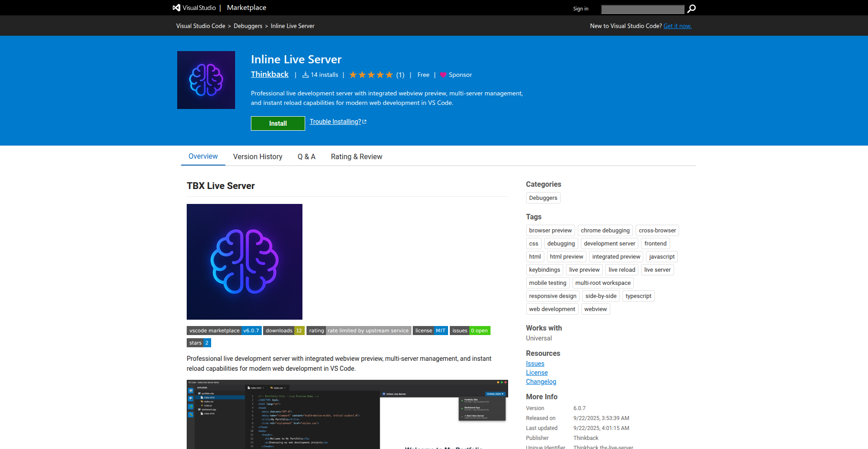The height and width of the screenshot is (449, 868).
Task: Click the responsive design tag
Action: click(552, 296)
